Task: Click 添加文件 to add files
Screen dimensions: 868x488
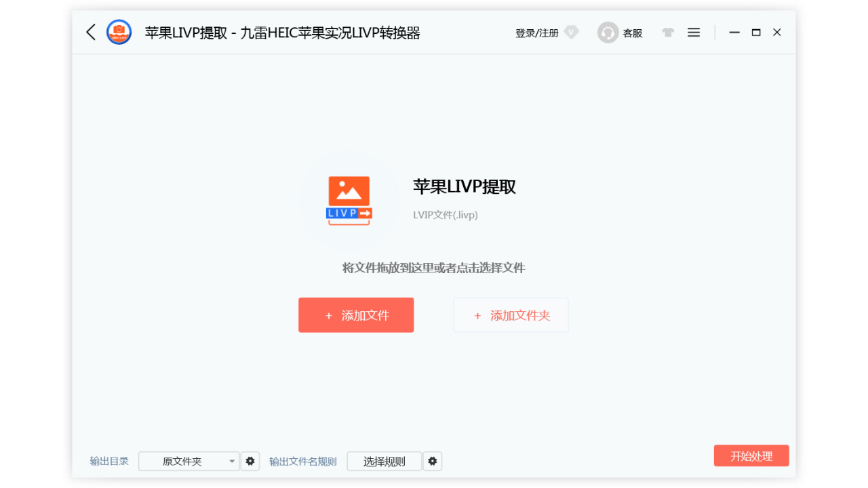Action: click(356, 314)
